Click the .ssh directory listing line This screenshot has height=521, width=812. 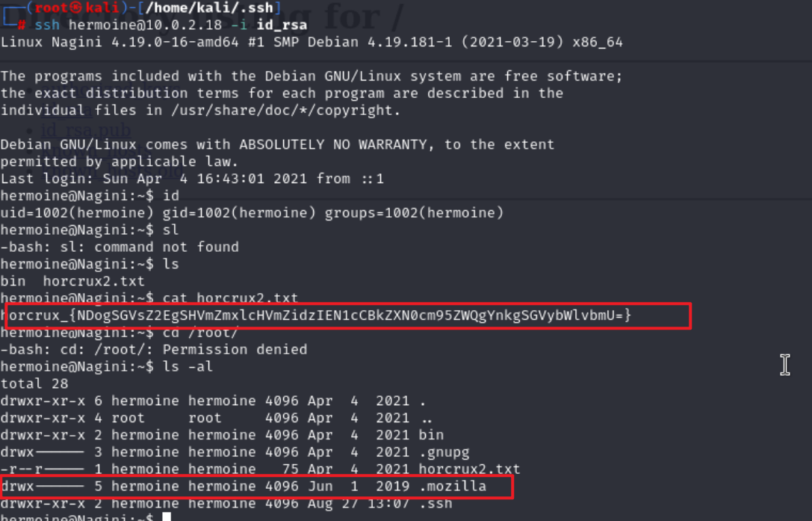226,503
